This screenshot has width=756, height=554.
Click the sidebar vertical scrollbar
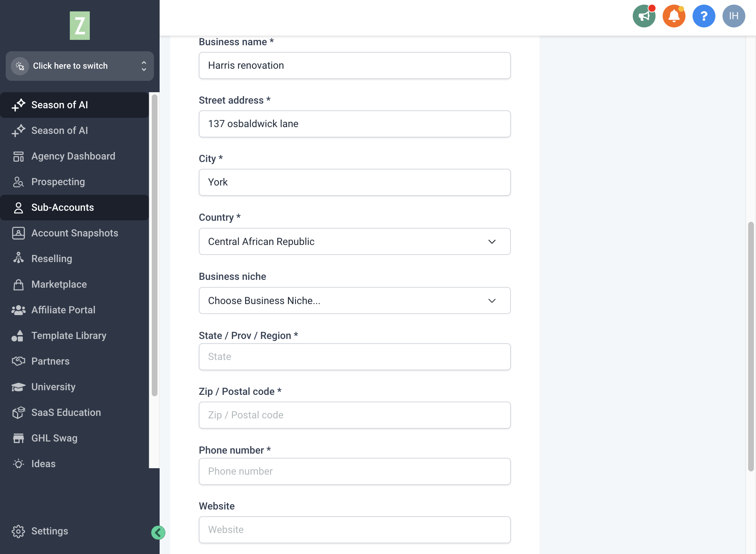155,245
